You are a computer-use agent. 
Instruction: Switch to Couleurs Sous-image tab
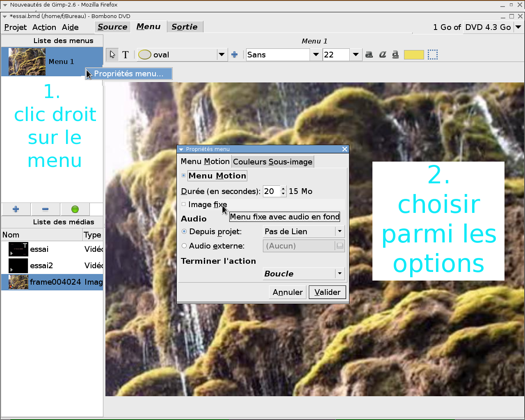tap(273, 162)
